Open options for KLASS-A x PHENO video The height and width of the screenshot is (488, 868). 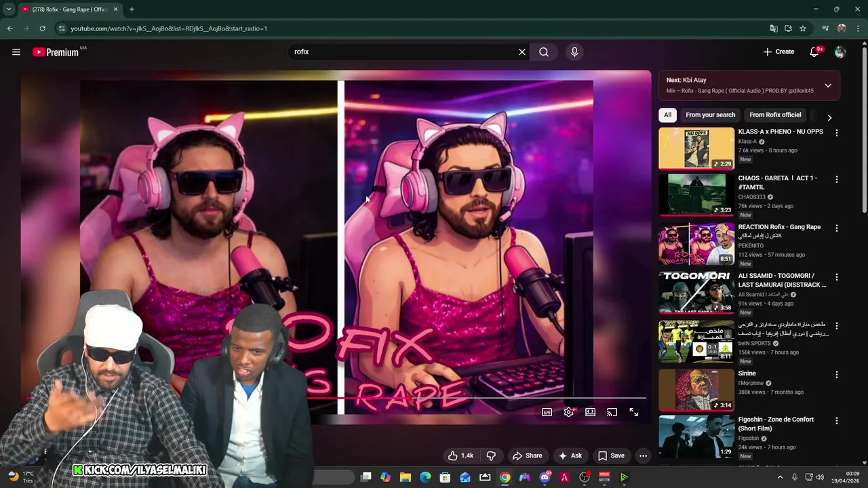pyautogui.click(x=836, y=133)
